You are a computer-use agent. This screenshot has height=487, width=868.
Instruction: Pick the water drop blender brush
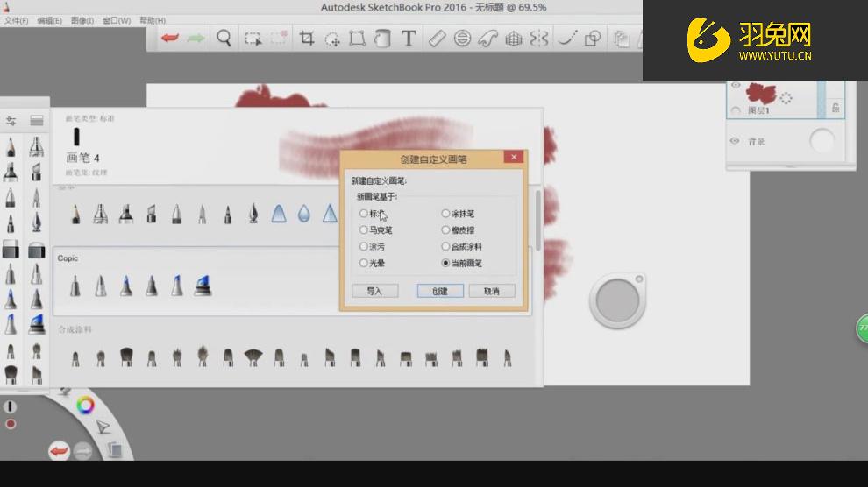(303, 214)
